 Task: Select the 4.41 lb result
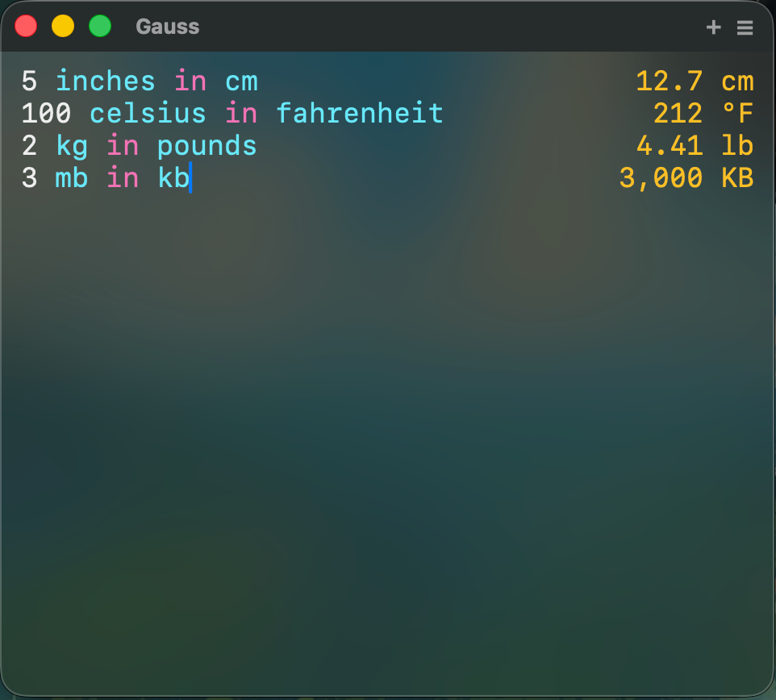pyautogui.click(x=695, y=145)
